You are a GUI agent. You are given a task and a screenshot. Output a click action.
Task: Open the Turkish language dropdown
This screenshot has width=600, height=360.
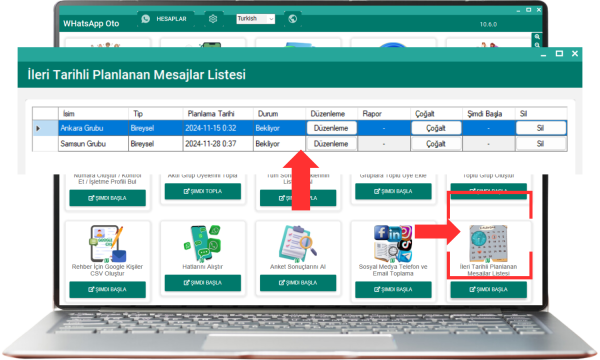[256, 19]
